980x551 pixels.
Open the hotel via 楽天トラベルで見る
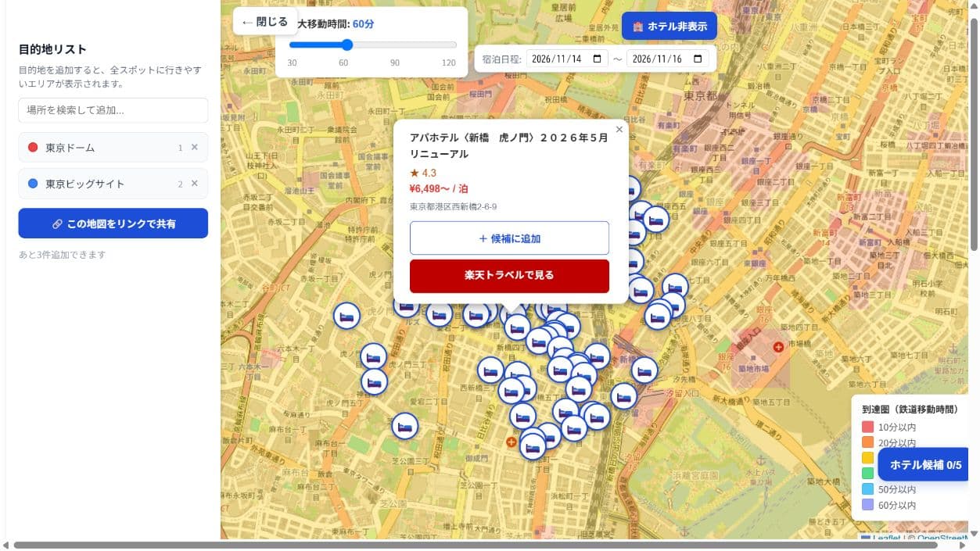coord(509,275)
